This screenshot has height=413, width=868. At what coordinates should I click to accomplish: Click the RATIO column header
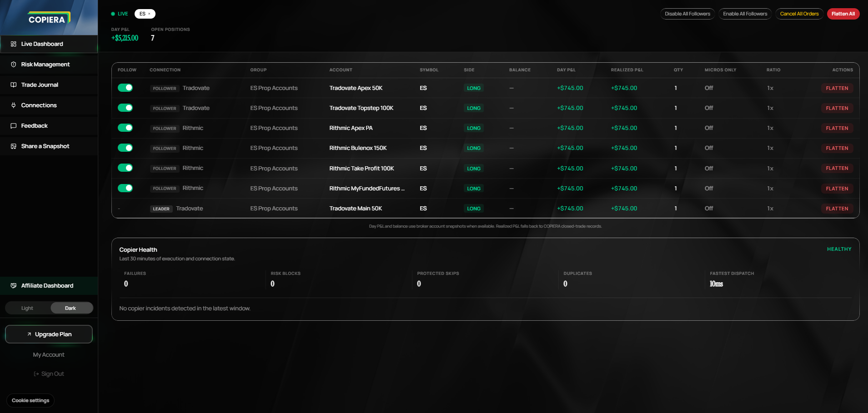[x=773, y=70]
